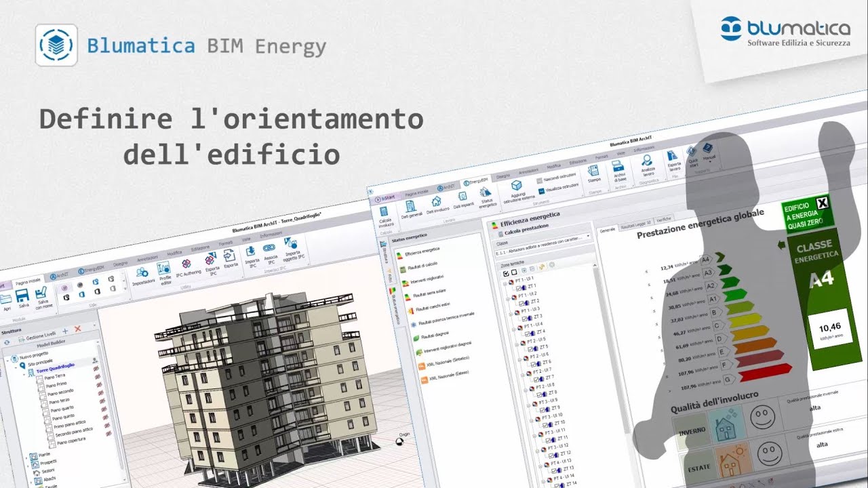Toggle ZT 7 checkbox in zone tree
Image resolution: width=868 pixels, height=488 pixels.
click(x=537, y=379)
